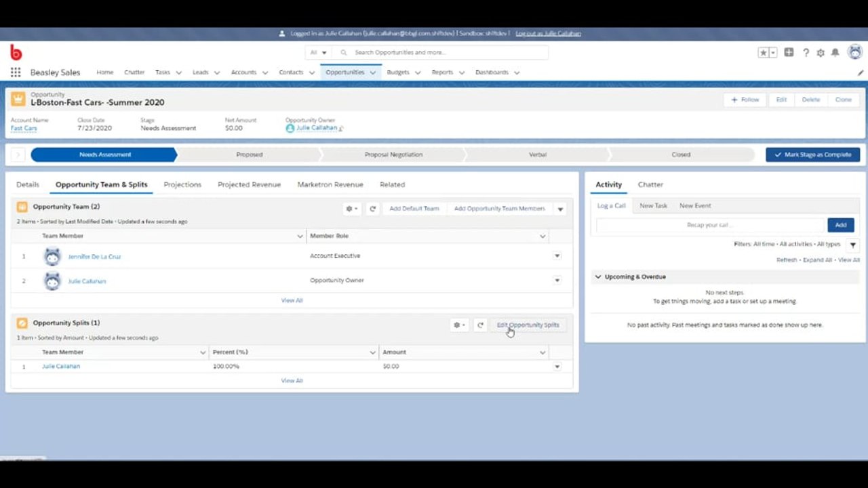Open Percent (%) column menu
Screen dimensions: 868x488
pos(372,352)
